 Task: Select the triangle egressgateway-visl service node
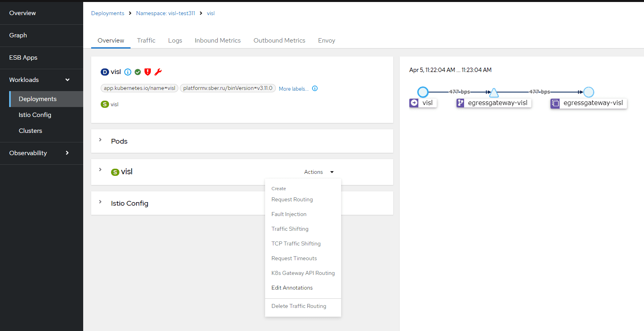point(494,93)
